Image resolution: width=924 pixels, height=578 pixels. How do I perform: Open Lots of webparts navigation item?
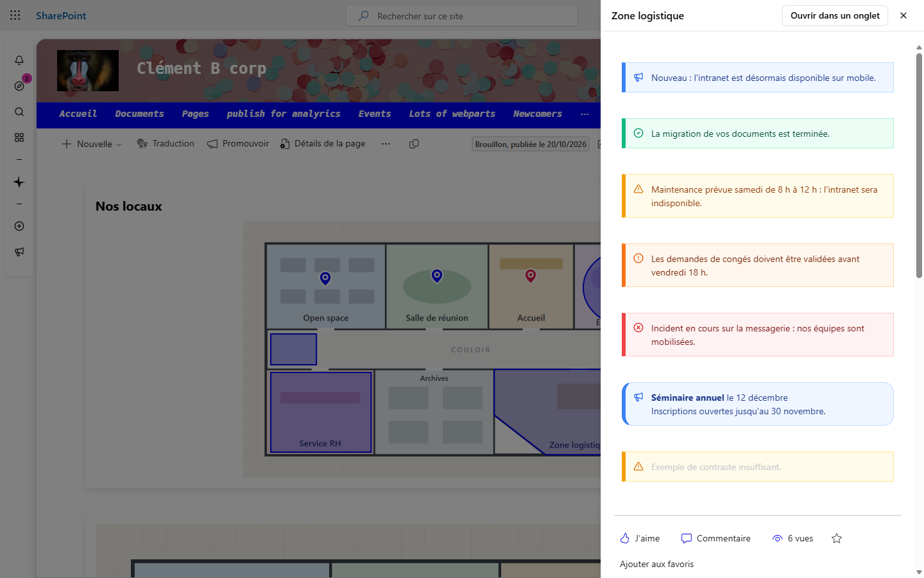pos(452,114)
